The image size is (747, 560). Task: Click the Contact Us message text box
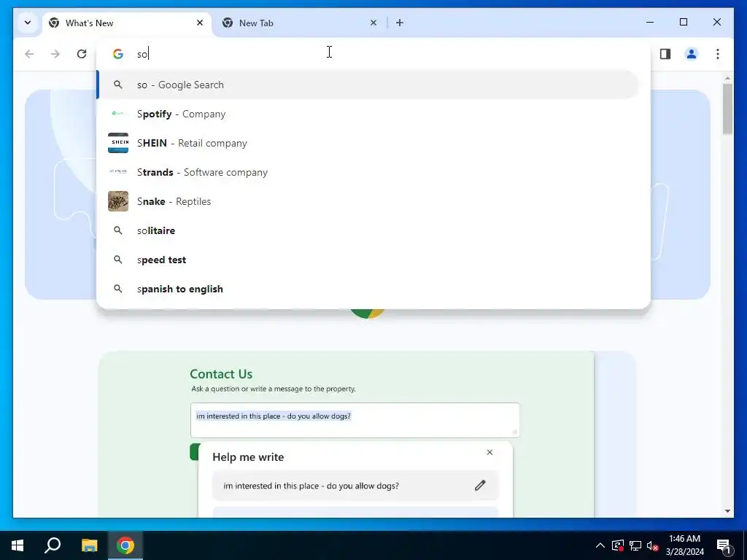pos(355,420)
